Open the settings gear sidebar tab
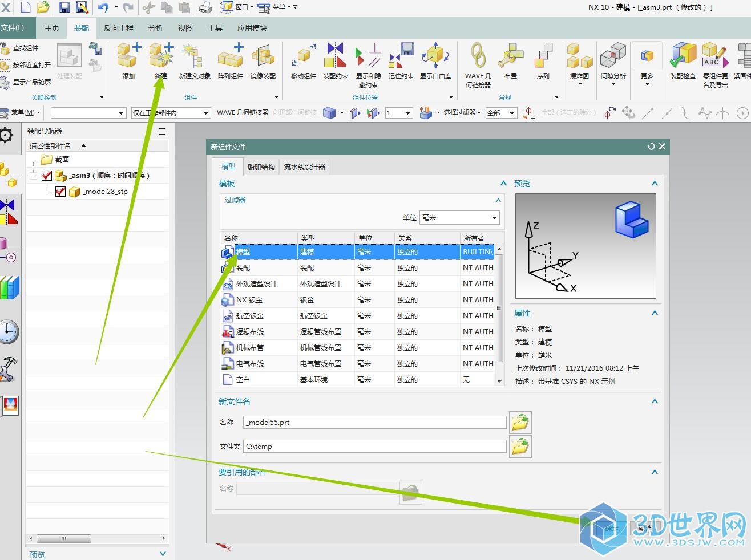 click(x=7, y=136)
